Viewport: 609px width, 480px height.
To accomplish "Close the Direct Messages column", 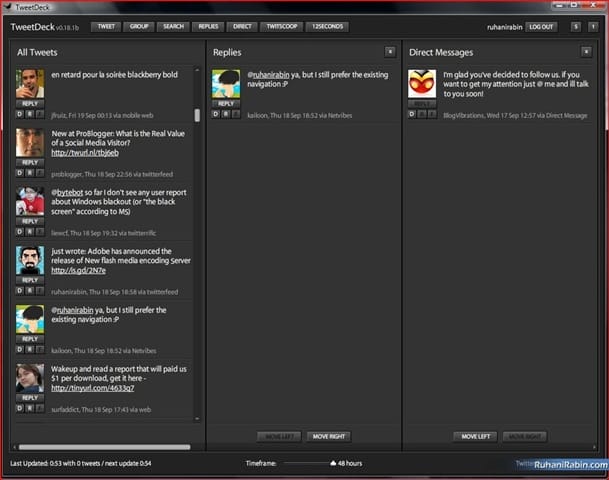I will click(x=587, y=51).
